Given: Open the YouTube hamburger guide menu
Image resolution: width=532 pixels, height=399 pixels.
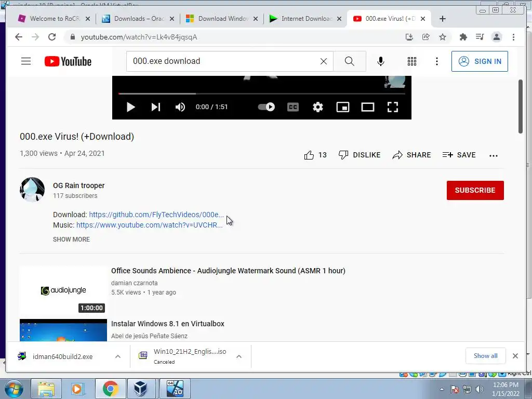Looking at the screenshot, I should (x=26, y=61).
